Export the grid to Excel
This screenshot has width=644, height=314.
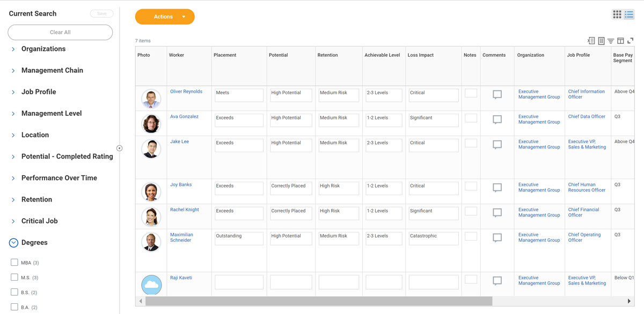591,40
